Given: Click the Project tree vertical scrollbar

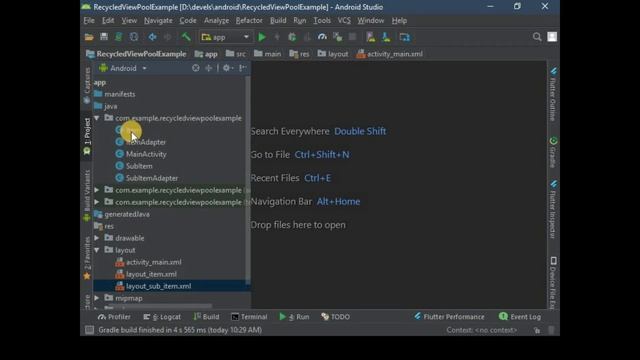Looking at the screenshot, I should pyautogui.click(x=247, y=180).
